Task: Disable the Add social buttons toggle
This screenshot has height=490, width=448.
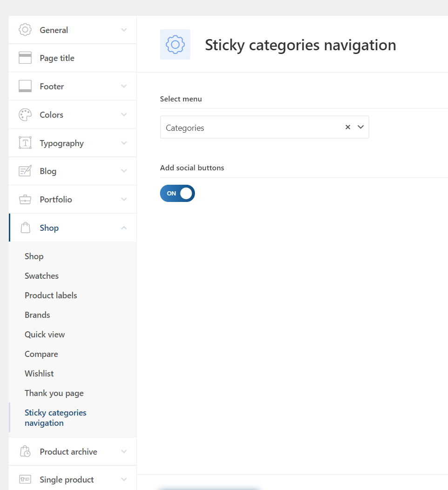Action: tap(177, 194)
